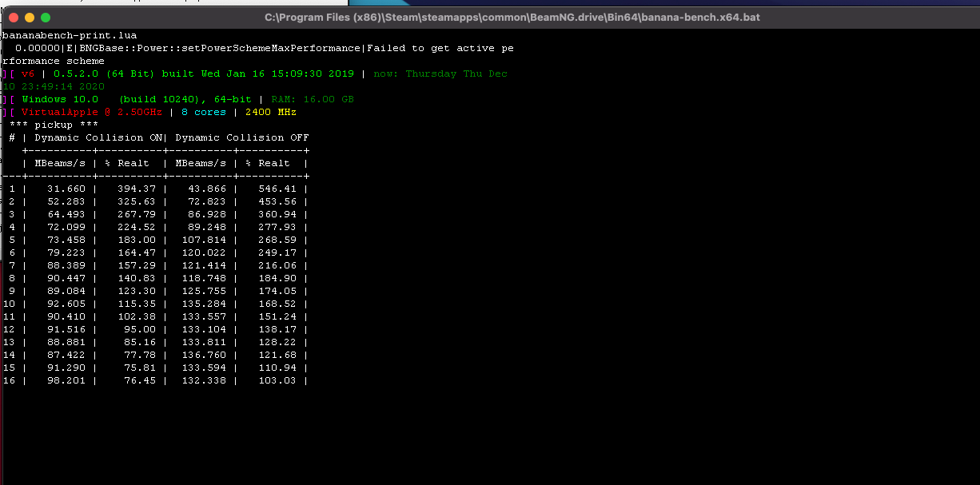
Task: Click the red close window button
Action: point(14,18)
